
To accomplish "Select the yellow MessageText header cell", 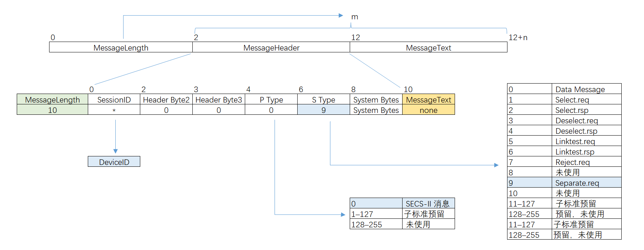I will pos(428,100).
